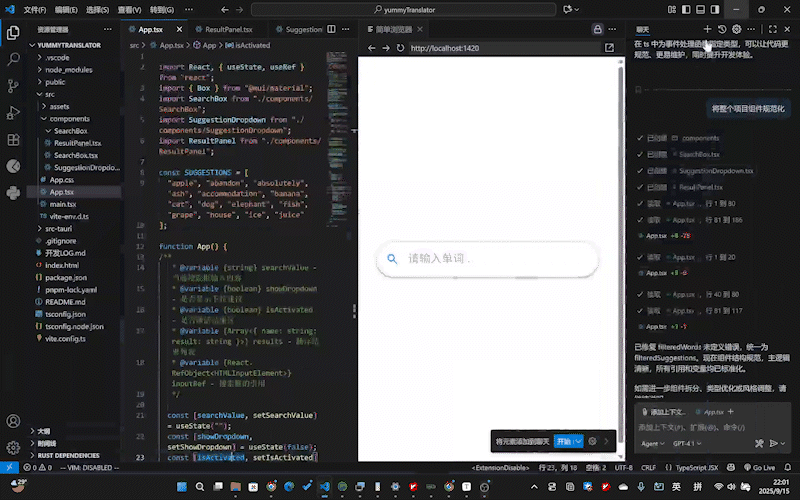Screen dimensions: 800x500
Task: Open the Source Control view
Action: (13, 87)
